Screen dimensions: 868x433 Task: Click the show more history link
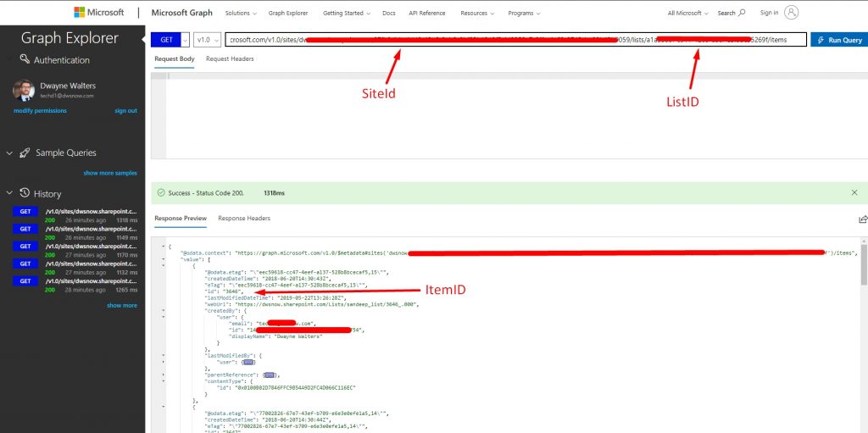pyautogui.click(x=122, y=305)
